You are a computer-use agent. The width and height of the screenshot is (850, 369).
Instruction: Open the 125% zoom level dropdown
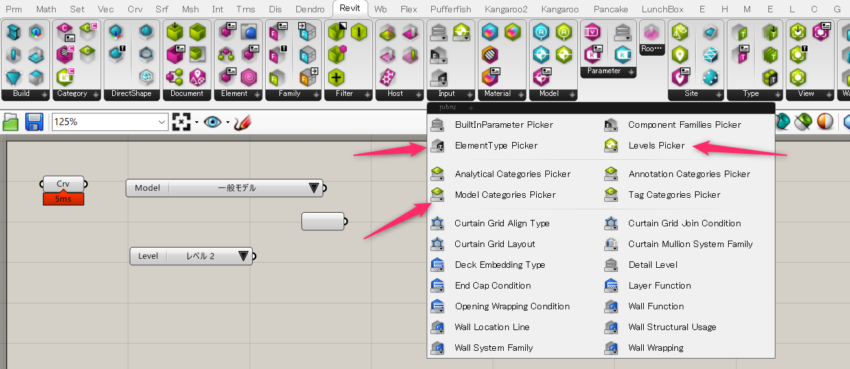click(110, 122)
